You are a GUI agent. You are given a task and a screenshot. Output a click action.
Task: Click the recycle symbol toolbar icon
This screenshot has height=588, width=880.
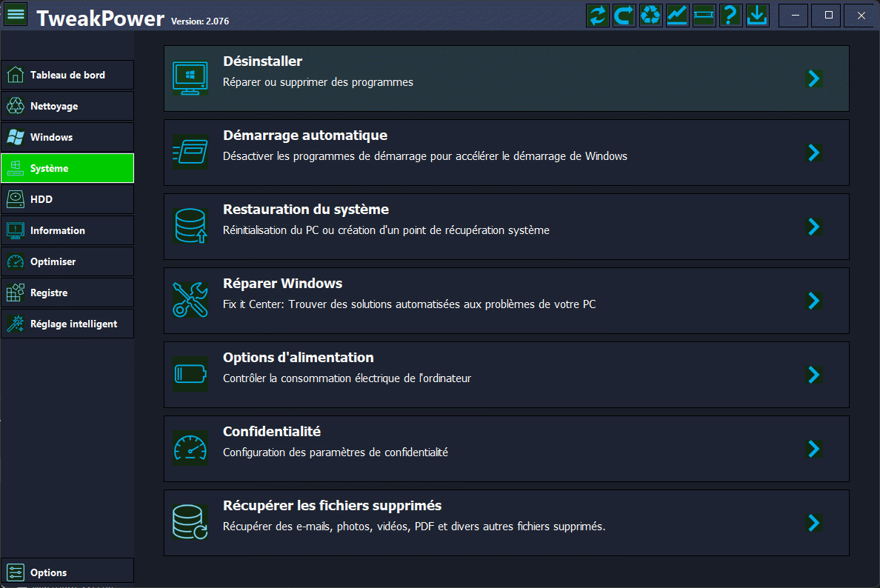point(650,16)
